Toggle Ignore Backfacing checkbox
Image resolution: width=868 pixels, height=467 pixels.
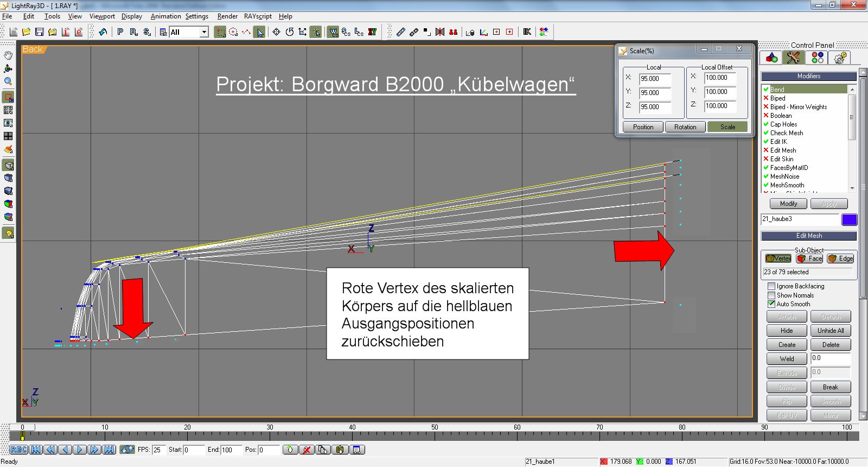coord(771,286)
